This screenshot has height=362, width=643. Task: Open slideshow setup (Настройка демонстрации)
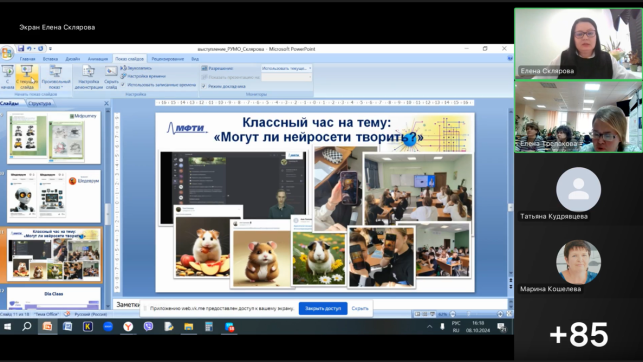[x=89, y=77]
